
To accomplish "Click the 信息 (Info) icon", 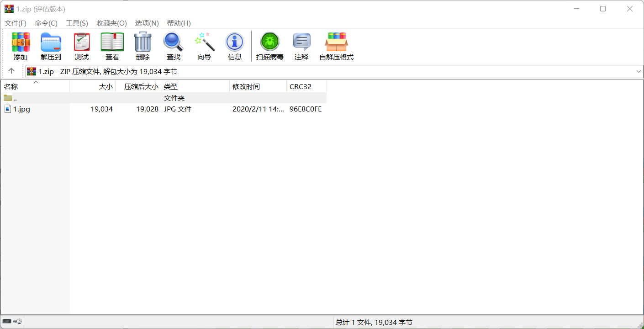I will point(234,46).
